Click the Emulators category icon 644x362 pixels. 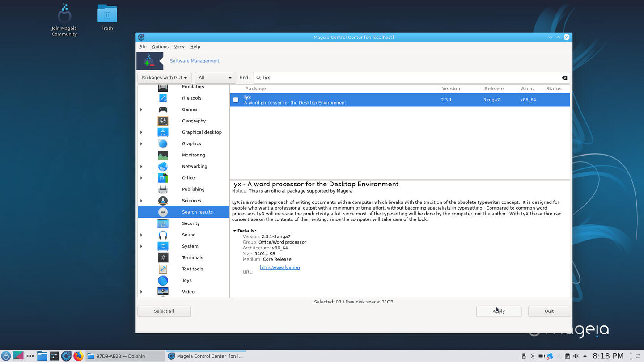pyautogui.click(x=163, y=88)
